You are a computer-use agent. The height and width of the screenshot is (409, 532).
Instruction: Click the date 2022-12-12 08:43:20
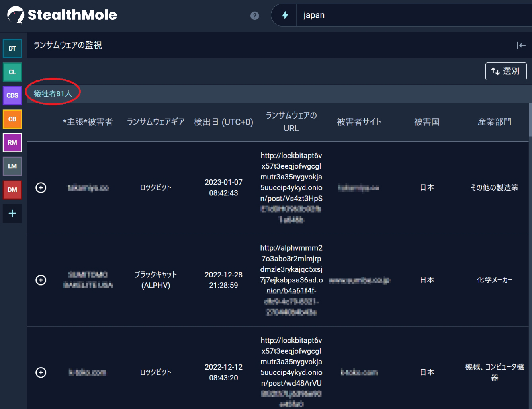coord(223,372)
